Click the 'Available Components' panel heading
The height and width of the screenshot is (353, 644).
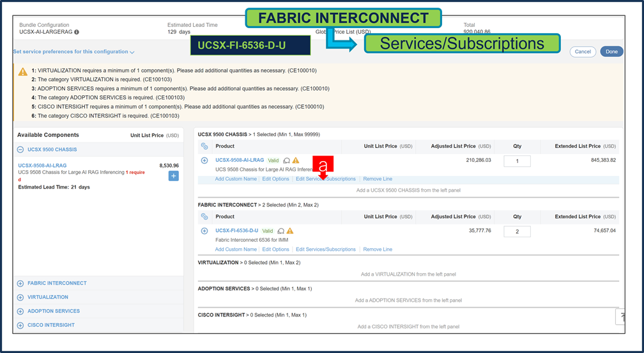click(48, 135)
